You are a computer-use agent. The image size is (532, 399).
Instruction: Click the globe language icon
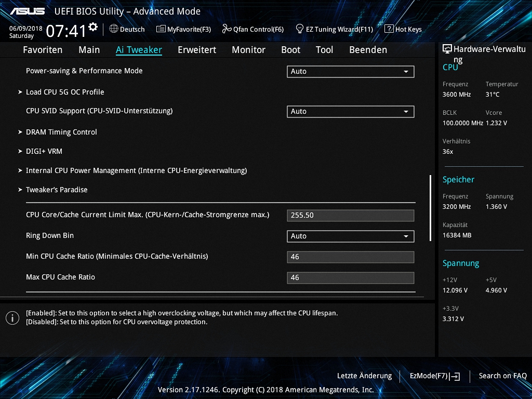[x=114, y=29]
